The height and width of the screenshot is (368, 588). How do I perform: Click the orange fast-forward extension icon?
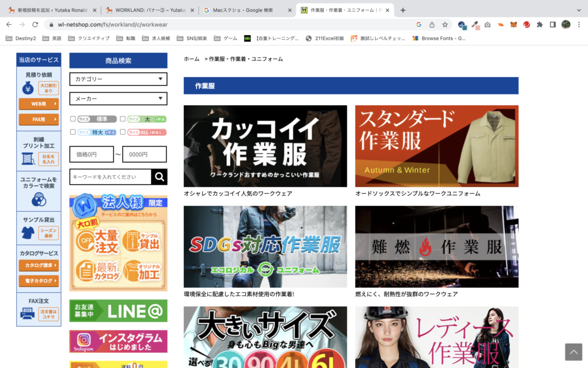point(501,24)
